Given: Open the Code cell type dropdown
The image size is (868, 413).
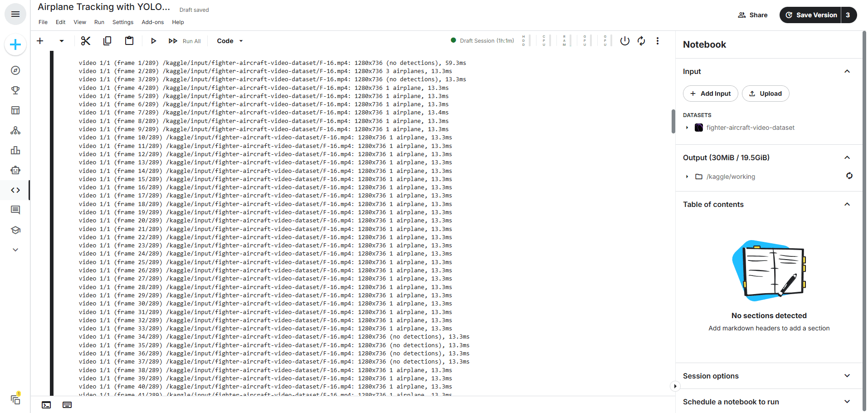Looking at the screenshot, I should pyautogui.click(x=230, y=41).
